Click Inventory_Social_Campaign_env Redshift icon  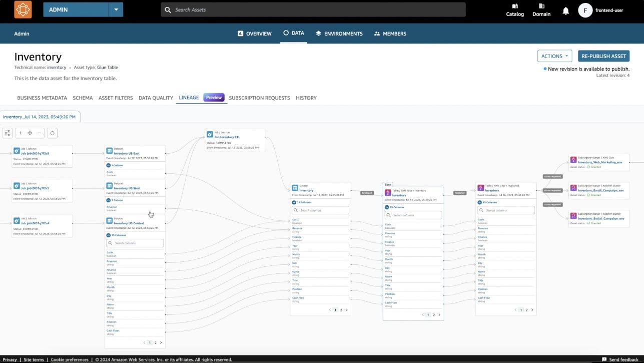(x=573, y=216)
